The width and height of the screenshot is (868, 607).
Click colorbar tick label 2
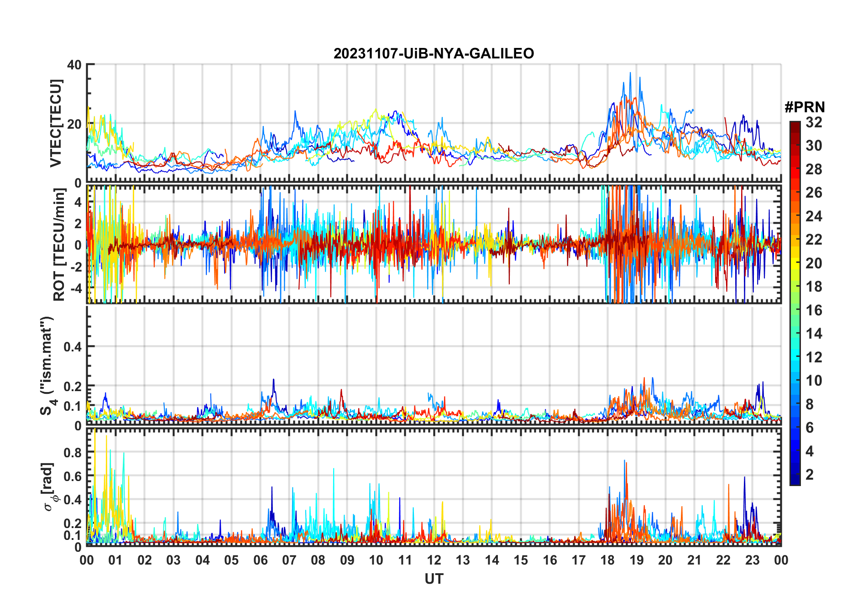tap(810, 475)
